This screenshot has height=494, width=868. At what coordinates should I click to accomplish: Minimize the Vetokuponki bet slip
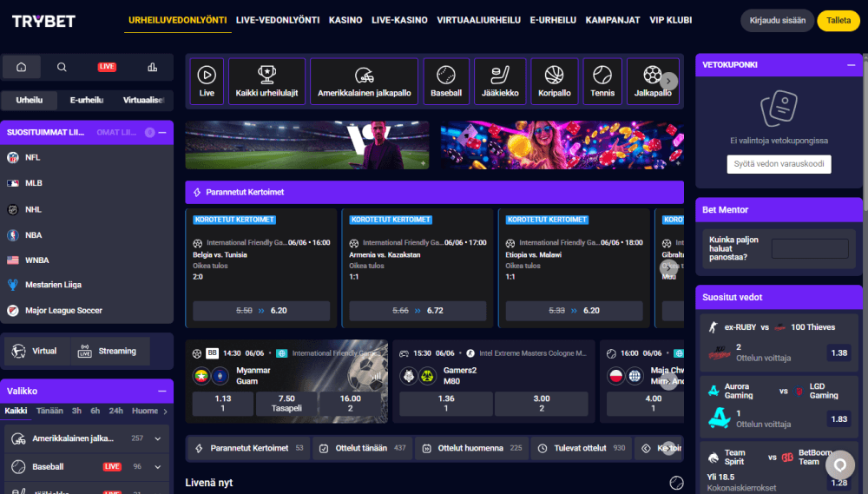coord(851,65)
